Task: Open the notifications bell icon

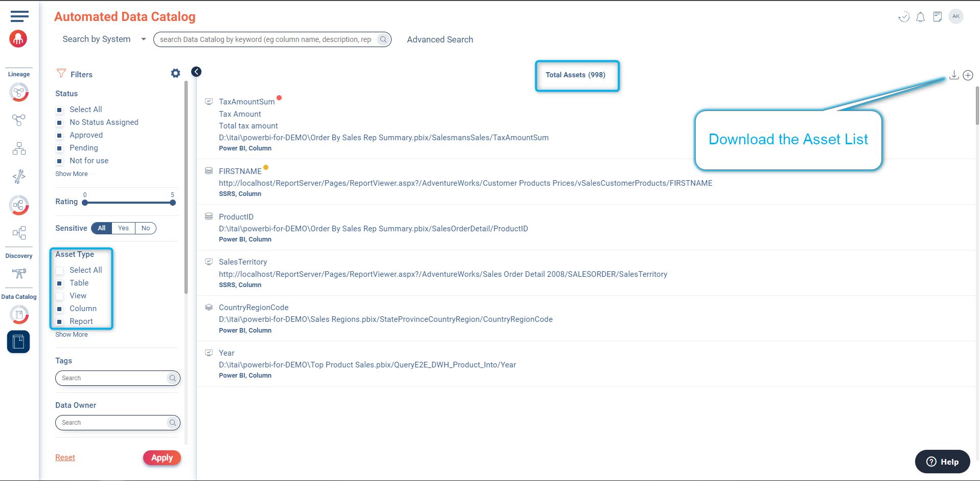Action: point(920,17)
